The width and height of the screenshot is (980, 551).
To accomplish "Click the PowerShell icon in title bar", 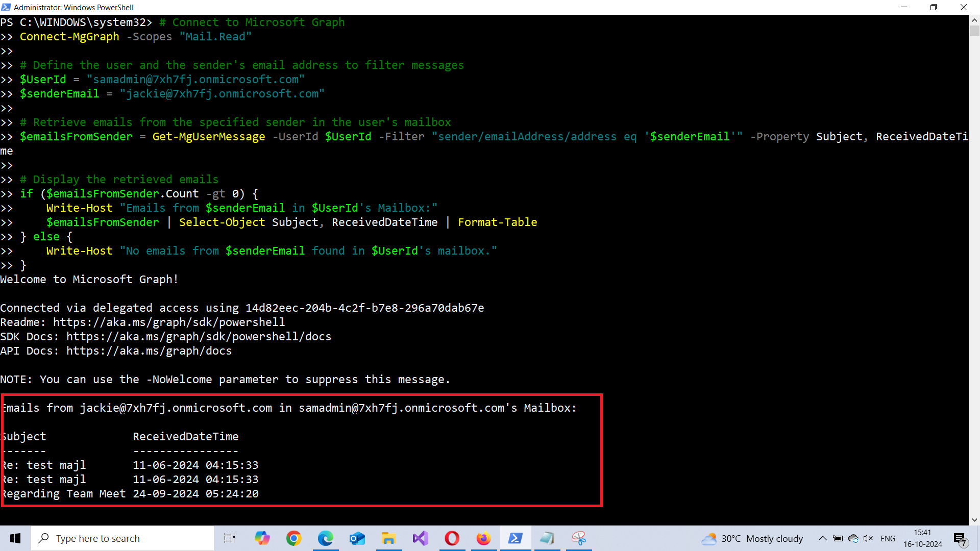I will 6,7.
